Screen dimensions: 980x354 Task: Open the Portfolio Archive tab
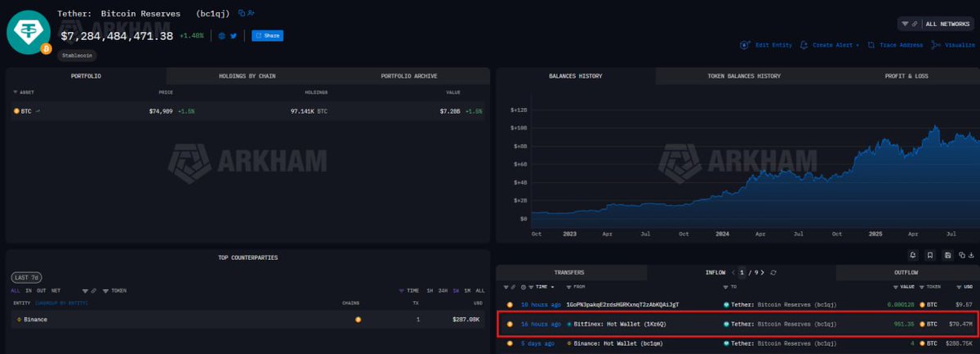click(x=408, y=76)
